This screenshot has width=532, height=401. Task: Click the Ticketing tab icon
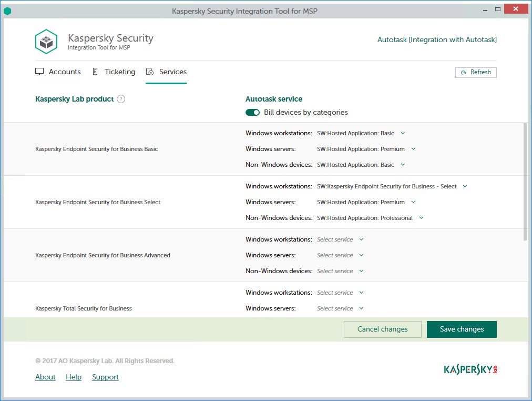point(95,72)
